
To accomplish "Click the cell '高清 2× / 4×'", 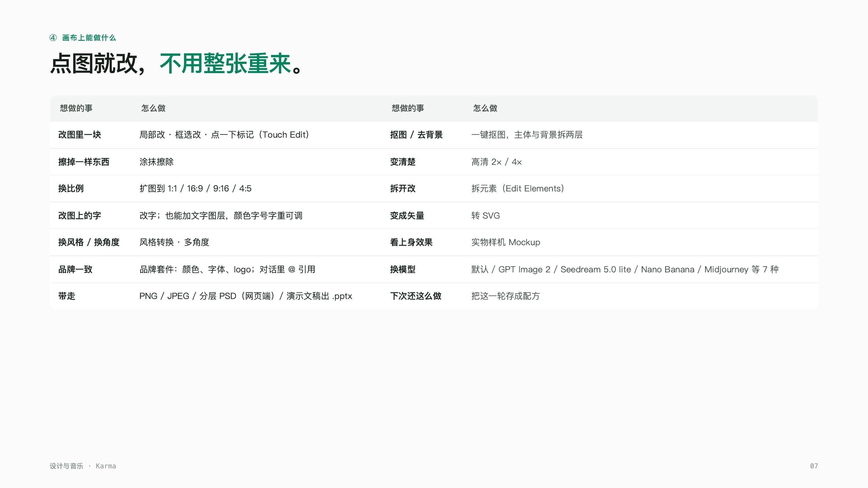I will (496, 162).
